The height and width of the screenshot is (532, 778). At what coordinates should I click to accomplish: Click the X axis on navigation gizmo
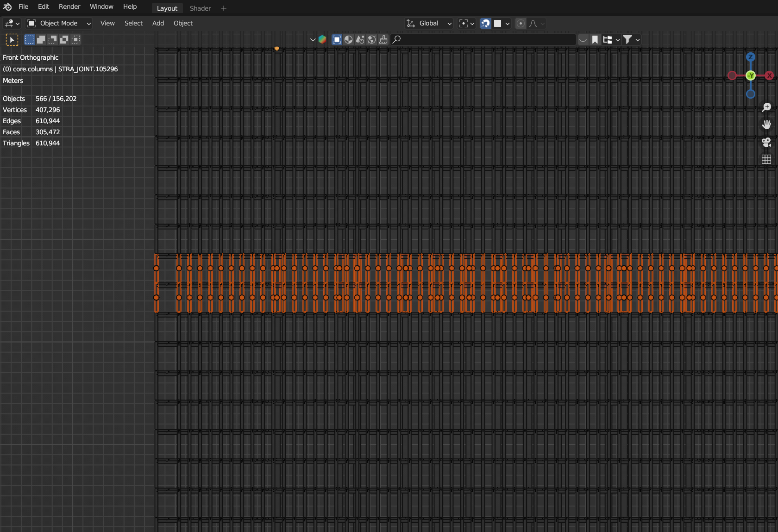click(769, 75)
